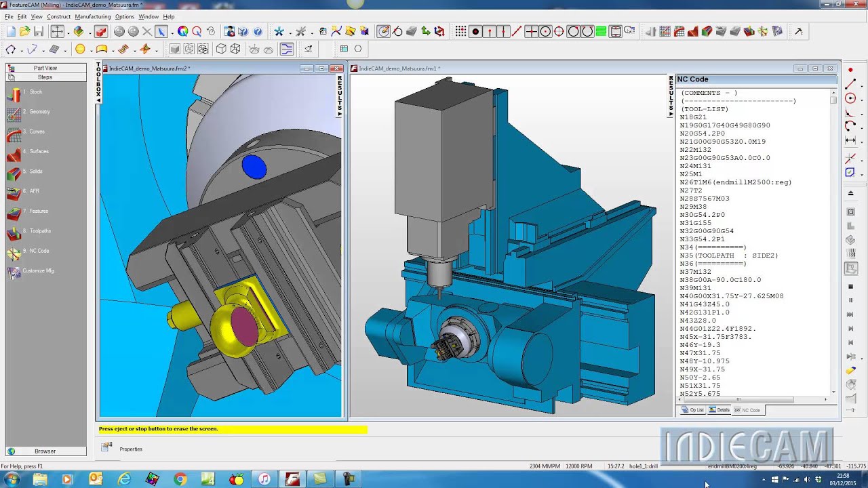Open file using the folder icon
Viewport: 868px width, 488px height.
pyautogui.click(x=24, y=31)
